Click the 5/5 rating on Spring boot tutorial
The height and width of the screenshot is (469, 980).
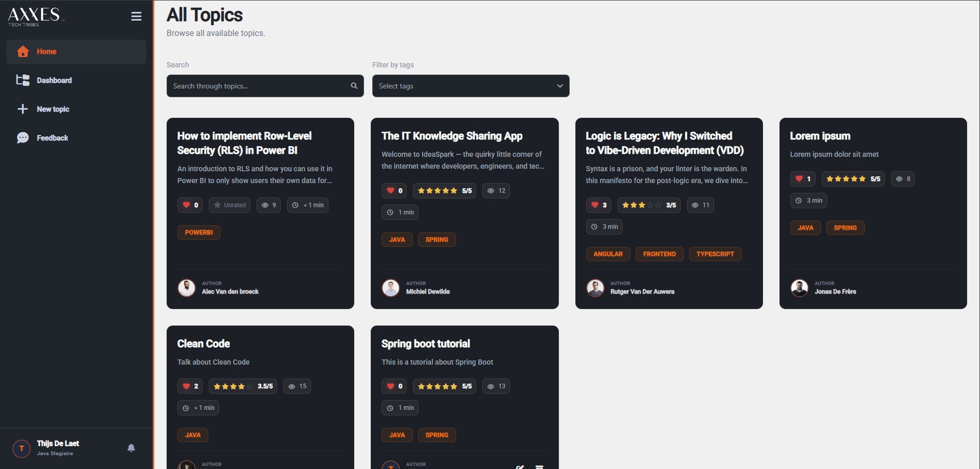click(x=444, y=386)
